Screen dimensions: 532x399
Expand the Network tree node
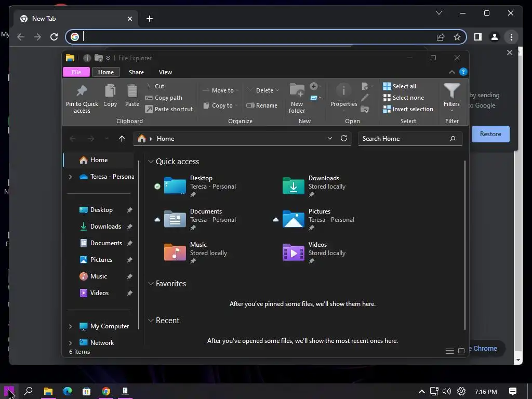(70, 343)
